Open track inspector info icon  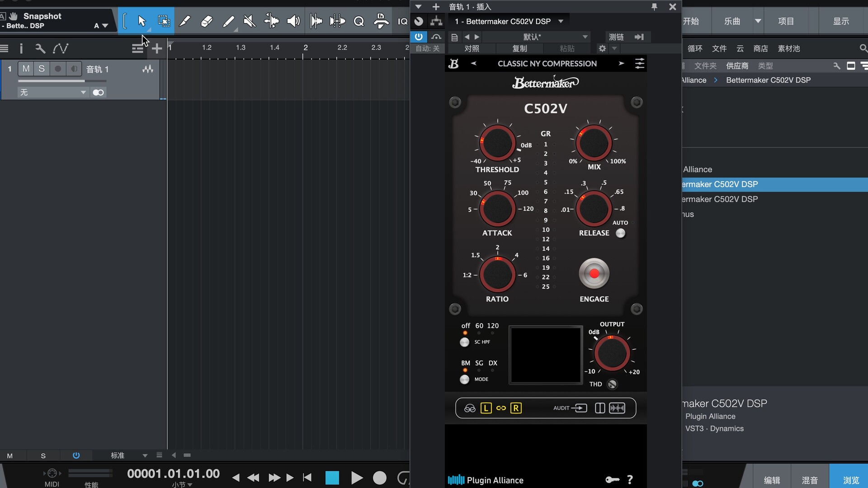[21, 48]
